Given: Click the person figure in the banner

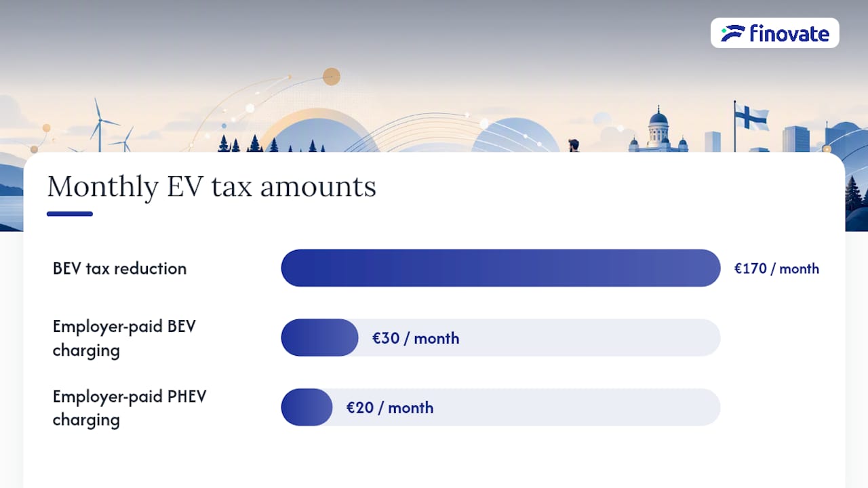Looking at the screenshot, I should [x=574, y=145].
